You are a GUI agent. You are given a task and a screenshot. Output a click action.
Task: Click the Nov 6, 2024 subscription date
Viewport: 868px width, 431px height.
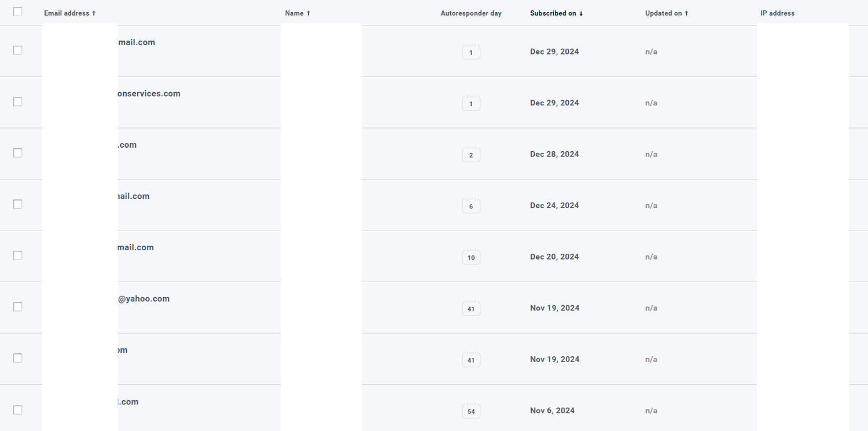[x=552, y=410]
